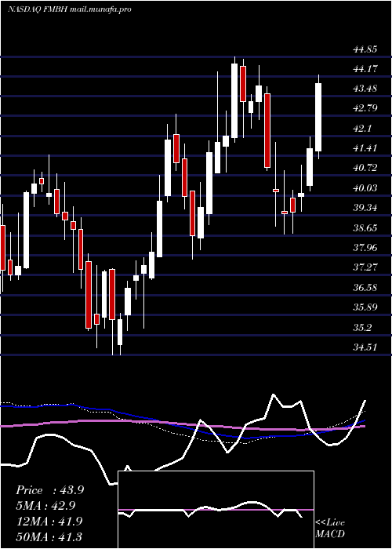Click the 12MA : 41.9 readout
This screenshot has height=549, width=392.
click(x=49, y=521)
